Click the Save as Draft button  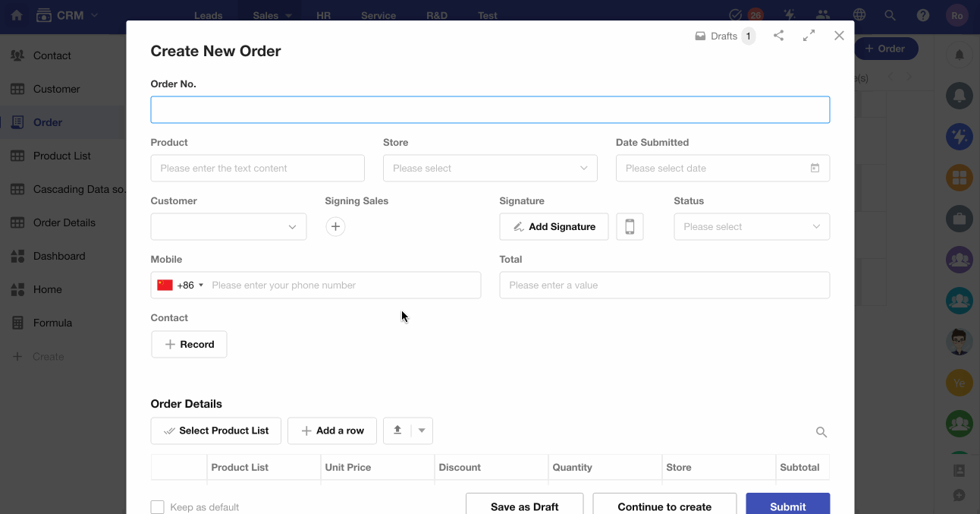(x=524, y=506)
